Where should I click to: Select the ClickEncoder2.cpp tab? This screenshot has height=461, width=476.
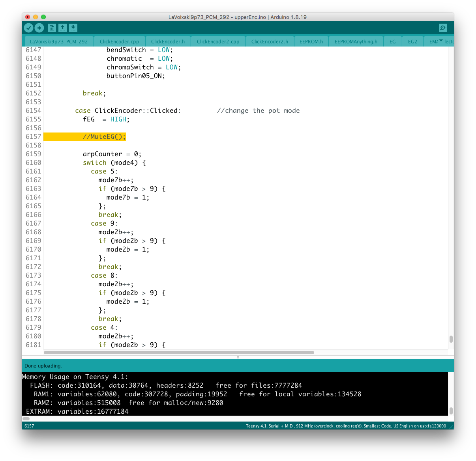pos(218,41)
